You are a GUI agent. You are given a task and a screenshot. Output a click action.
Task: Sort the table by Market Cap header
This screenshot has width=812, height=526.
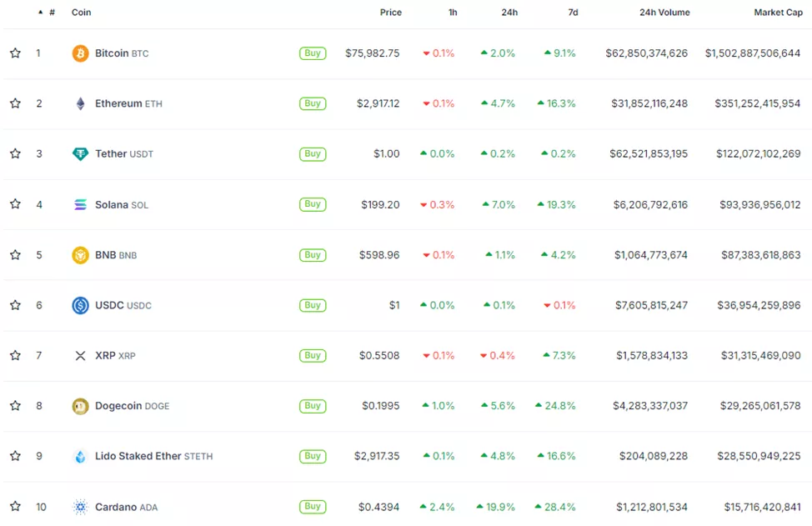tap(778, 13)
